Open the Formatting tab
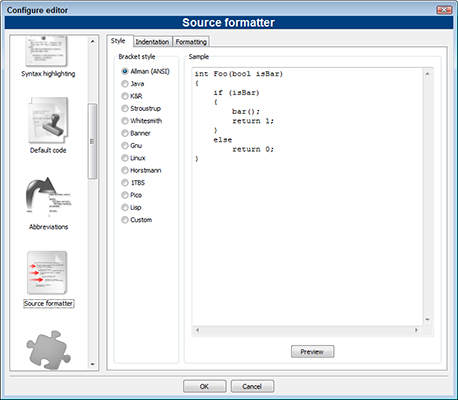This screenshot has width=458, height=400. point(191,42)
